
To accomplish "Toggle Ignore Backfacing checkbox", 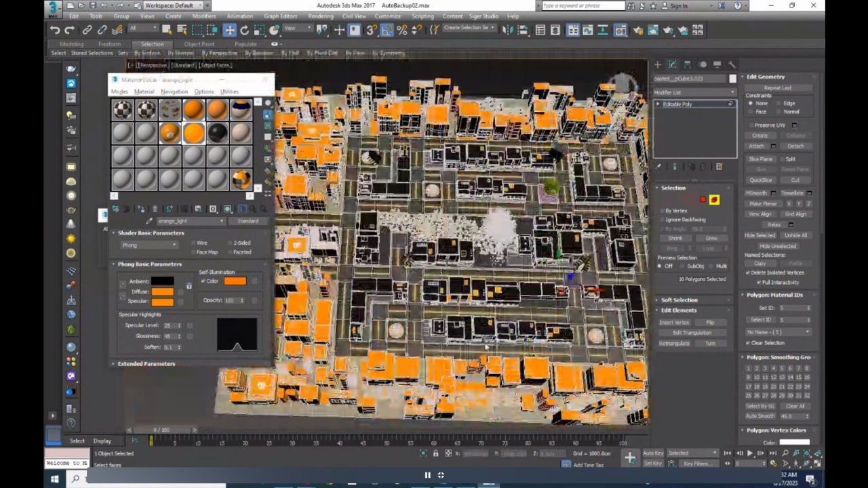I will pos(662,220).
